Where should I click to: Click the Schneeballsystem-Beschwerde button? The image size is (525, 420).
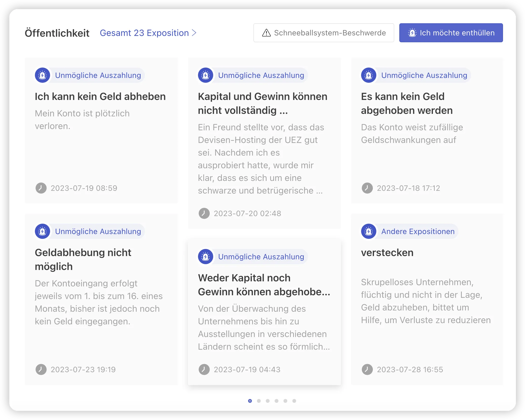324,33
